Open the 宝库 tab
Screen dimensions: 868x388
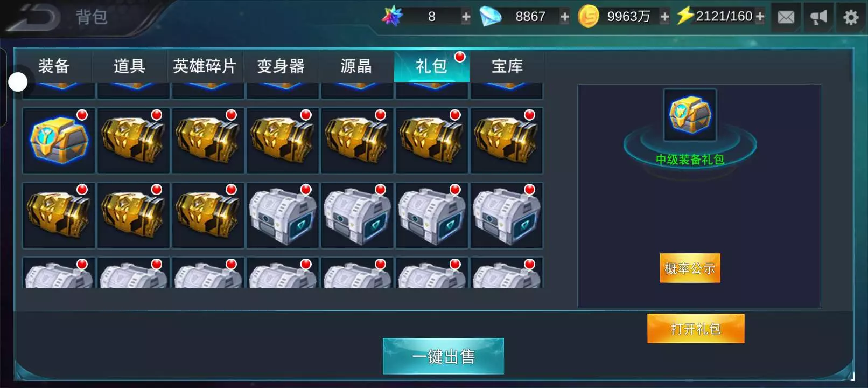tap(507, 66)
